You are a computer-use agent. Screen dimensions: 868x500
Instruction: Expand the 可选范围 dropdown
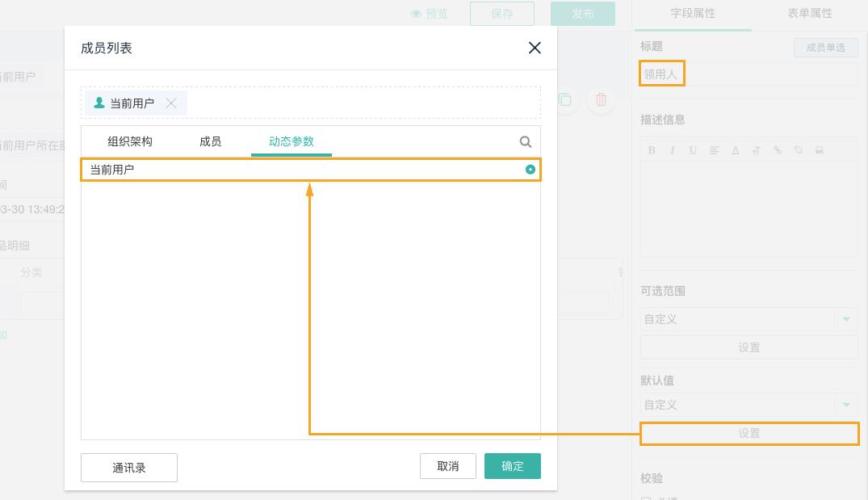click(846, 319)
